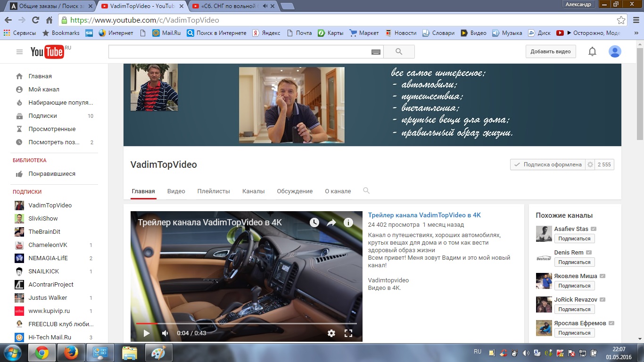The height and width of the screenshot is (362, 644).
Task: Open the 'О канале' tab
Action: tap(338, 191)
